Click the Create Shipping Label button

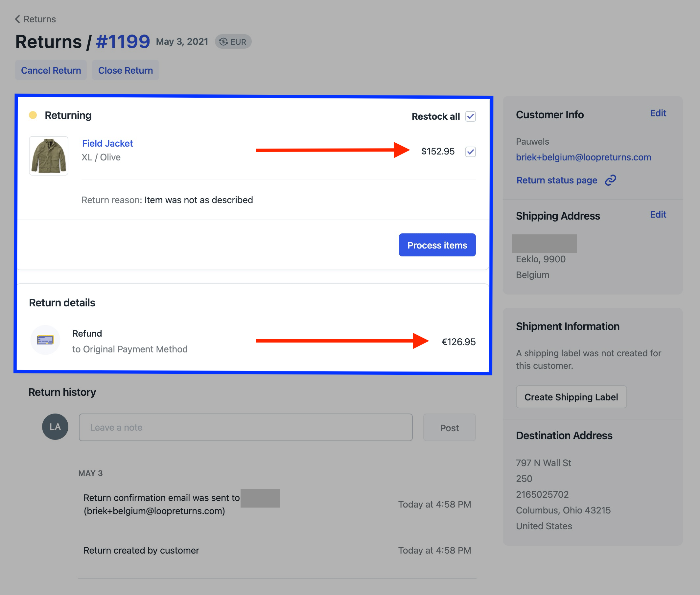click(x=571, y=397)
